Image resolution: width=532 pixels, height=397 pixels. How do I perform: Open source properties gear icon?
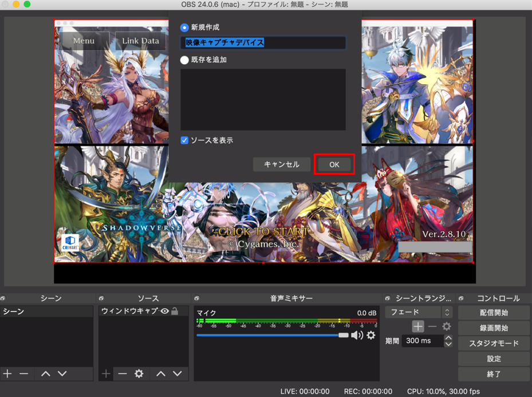pos(139,374)
